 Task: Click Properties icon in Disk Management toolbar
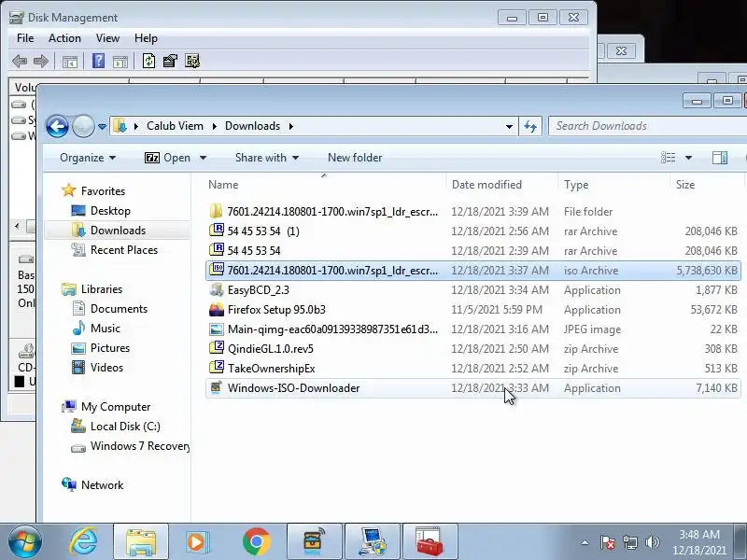pos(170,61)
